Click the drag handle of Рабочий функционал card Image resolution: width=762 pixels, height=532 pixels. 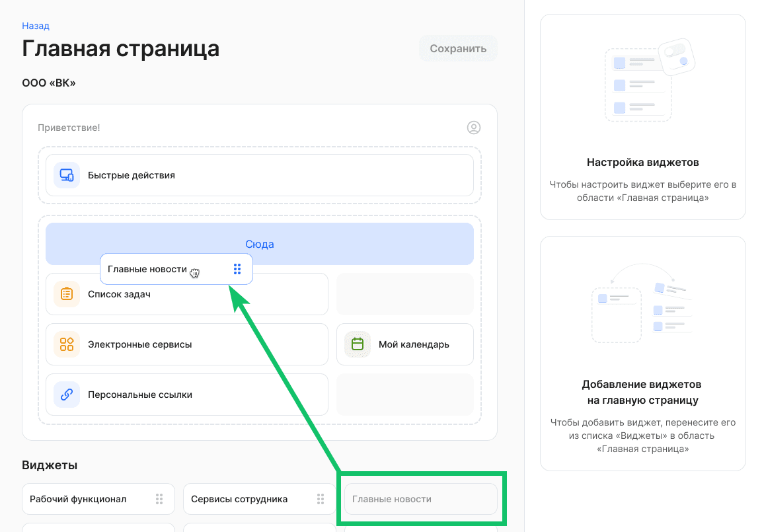coord(159,499)
